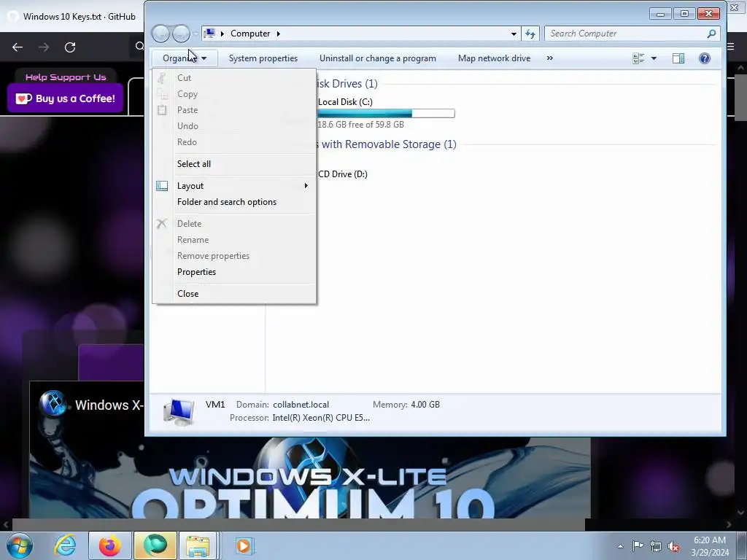The width and height of the screenshot is (747, 560).
Task: Click the browser hamburger menu icon
Action: [731, 47]
